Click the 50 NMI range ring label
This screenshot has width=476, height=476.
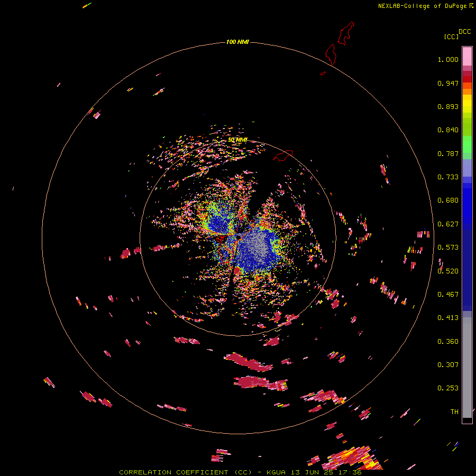(237, 140)
